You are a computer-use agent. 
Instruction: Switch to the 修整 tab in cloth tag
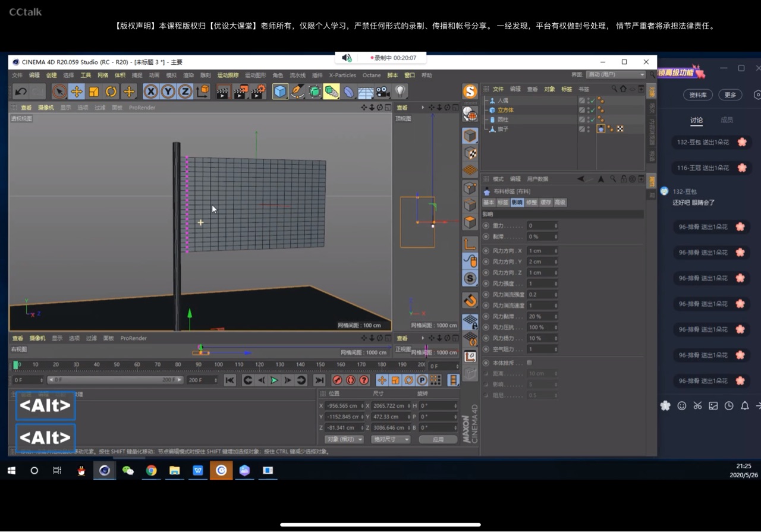point(532,203)
